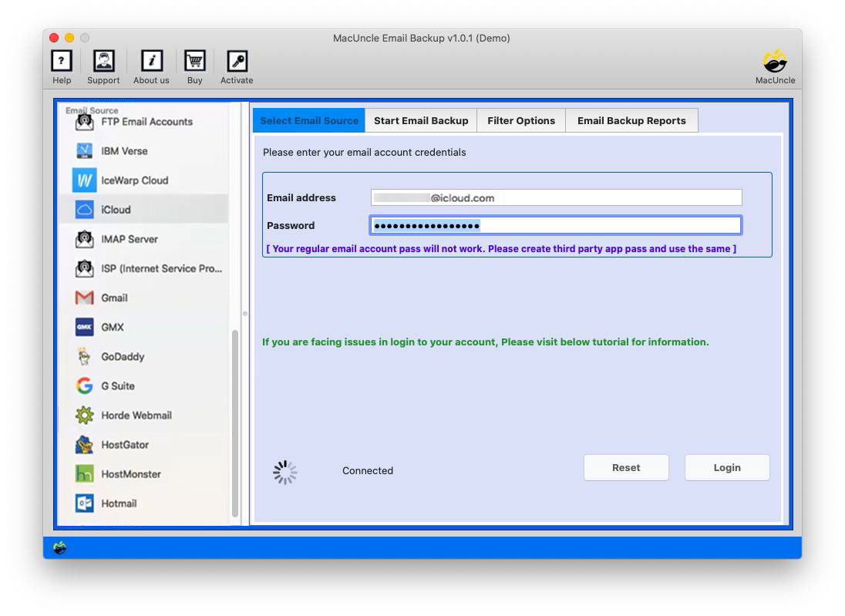Viewport: 845px width, 616px height.
Task: Open the Filter Options tab
Action: click(x=521, y=120)
